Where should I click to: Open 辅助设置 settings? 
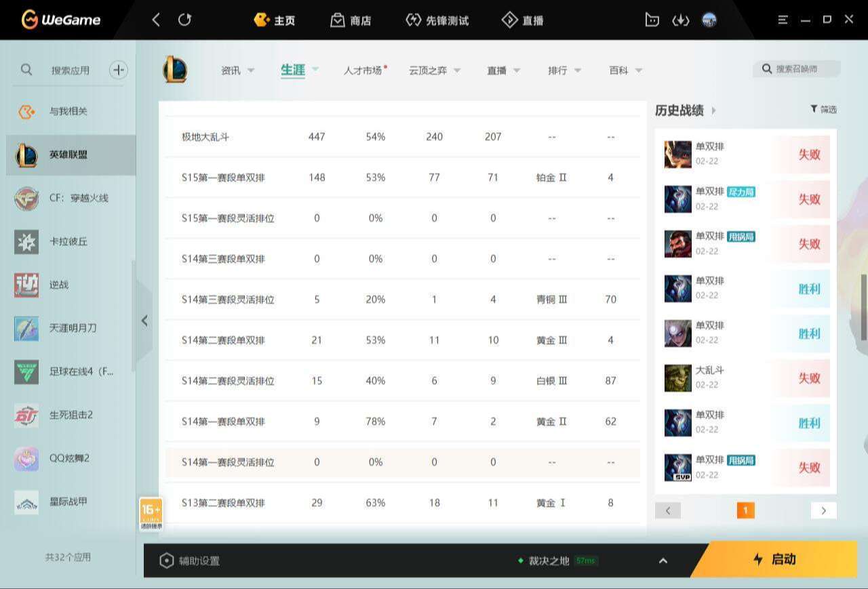click(x=189, y=561)
